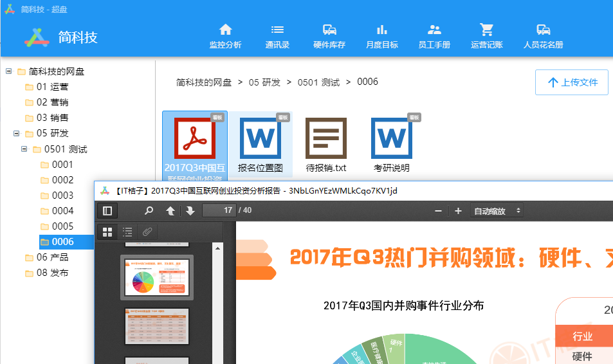Screen dimensions: 613x364
Task: Open the 自动缩放 zoom dropdown
Action: pos(497,211)
